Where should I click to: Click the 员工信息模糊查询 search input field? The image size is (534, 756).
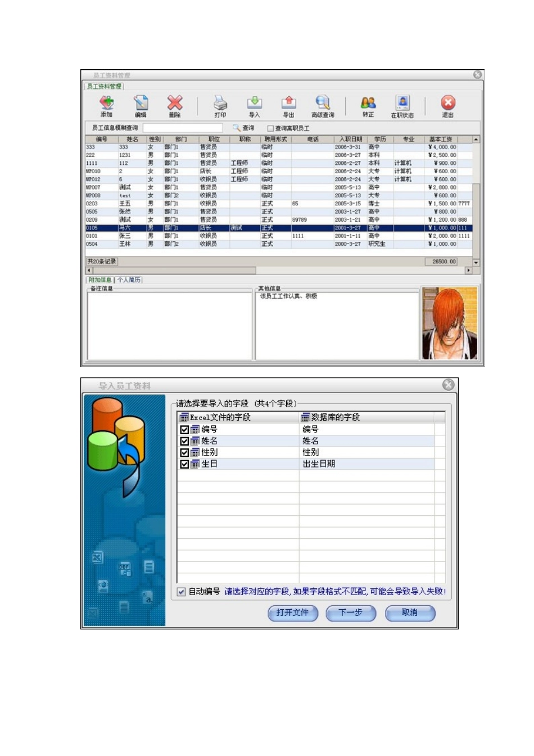[183, 128]
